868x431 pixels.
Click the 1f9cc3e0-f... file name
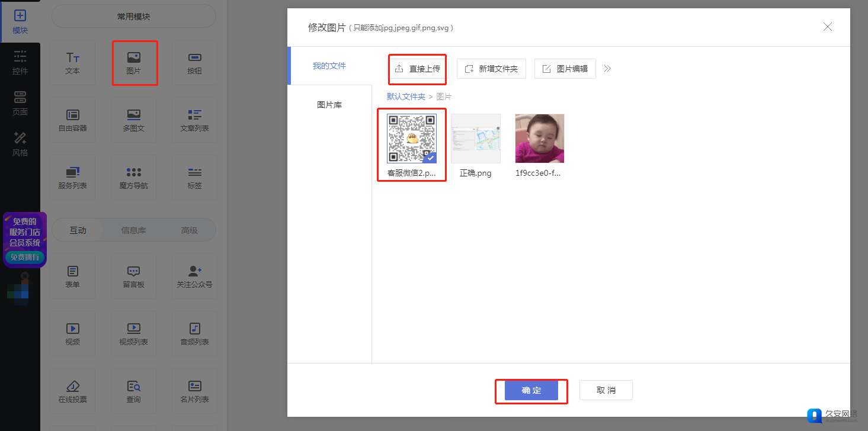[x=538, y=173]
